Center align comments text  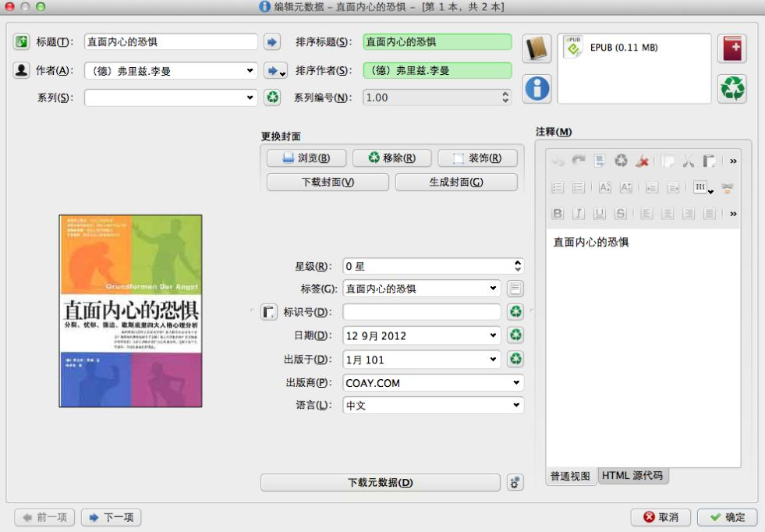[668, 213]
